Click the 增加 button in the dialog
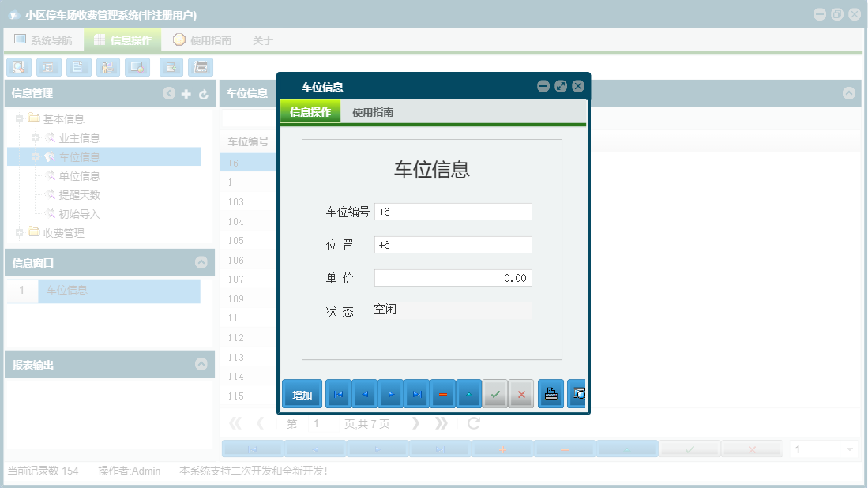 [x=302, y=393]
